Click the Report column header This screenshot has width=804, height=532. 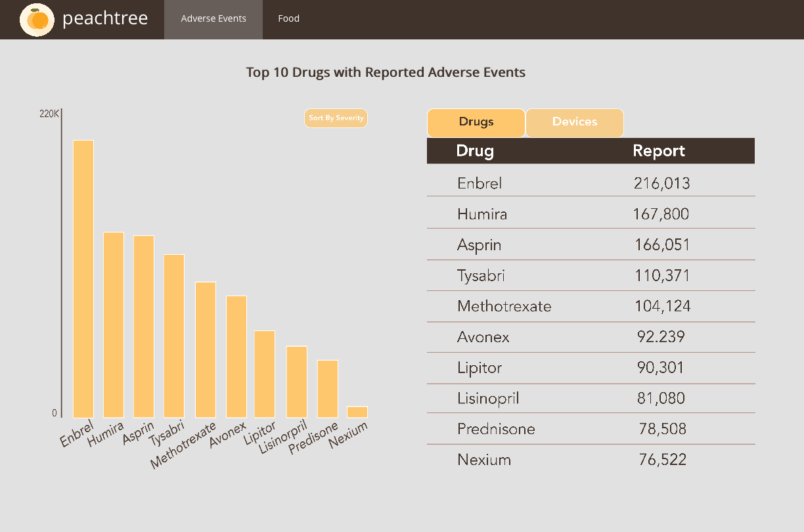click(x=659, y=151)
